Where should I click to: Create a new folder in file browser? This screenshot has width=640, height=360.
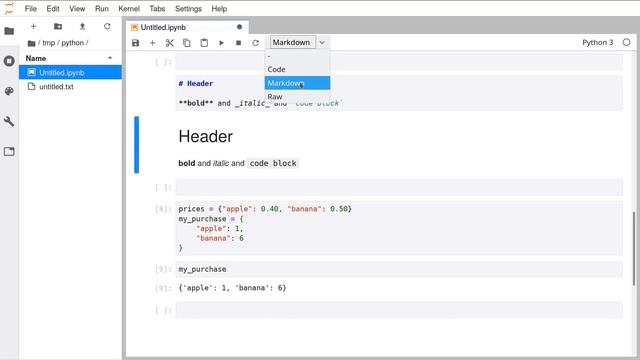(x=58, y=27)
